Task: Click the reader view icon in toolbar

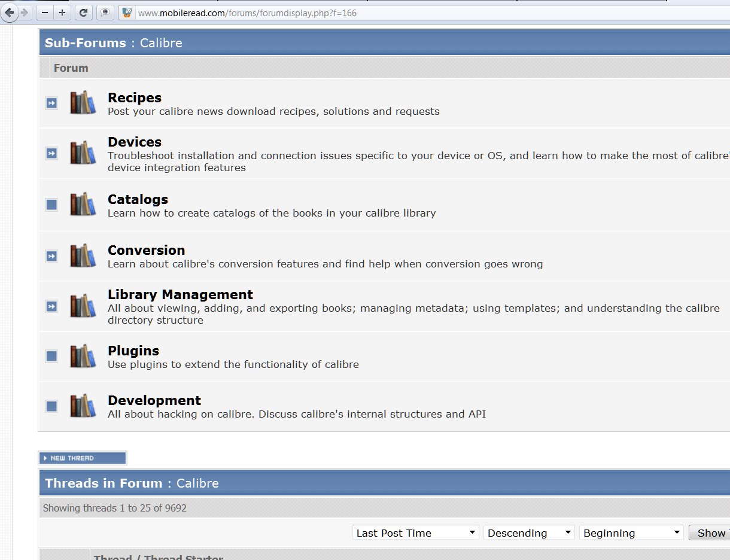Action: click(105, 13)
